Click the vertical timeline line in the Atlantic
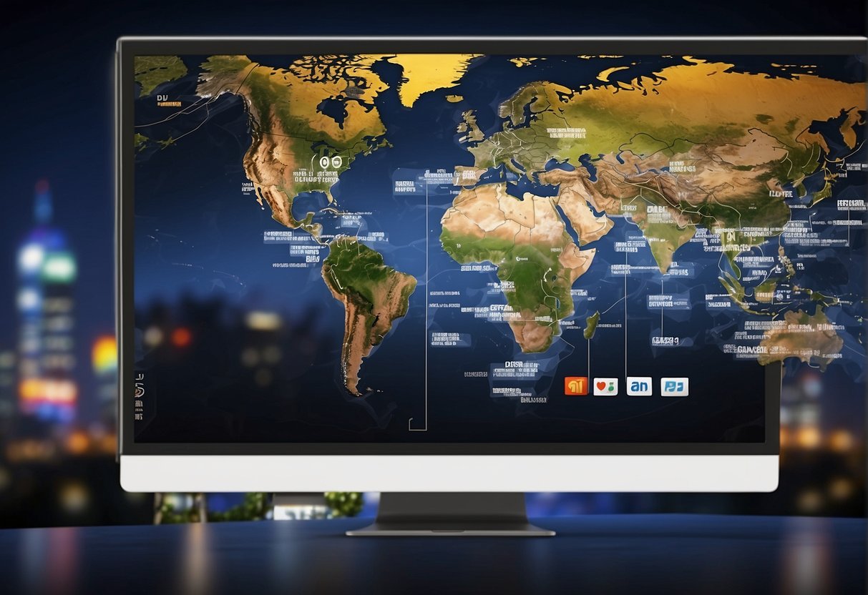 (x=426, y=300)
